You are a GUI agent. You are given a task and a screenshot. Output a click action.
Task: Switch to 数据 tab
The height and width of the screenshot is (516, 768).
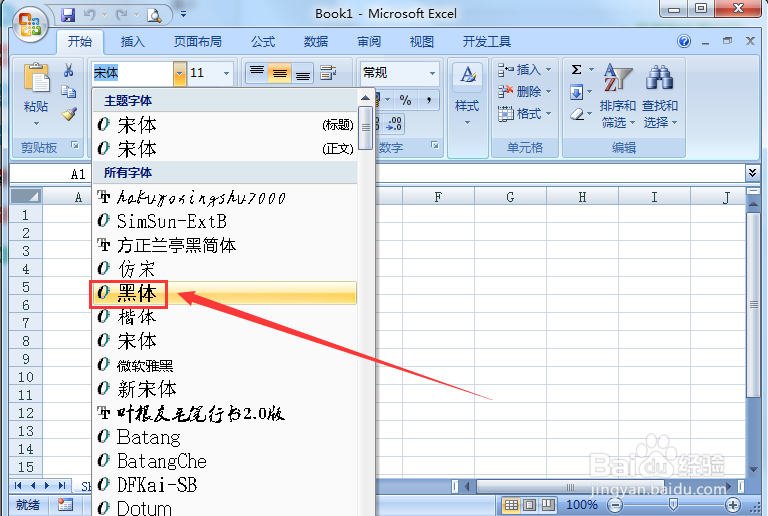[316, 42]
